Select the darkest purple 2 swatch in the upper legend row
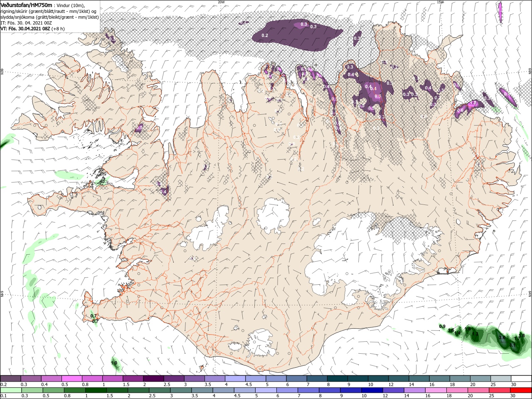 (153, 378)
